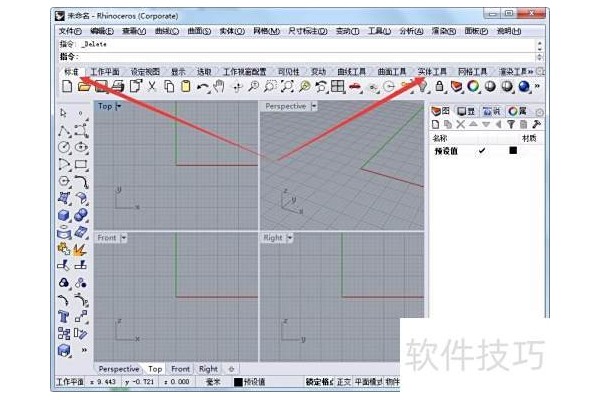This screenshot has height=400, width=600.
Task: Open the display panel tab with monitor icon
Action: [466, 111]
